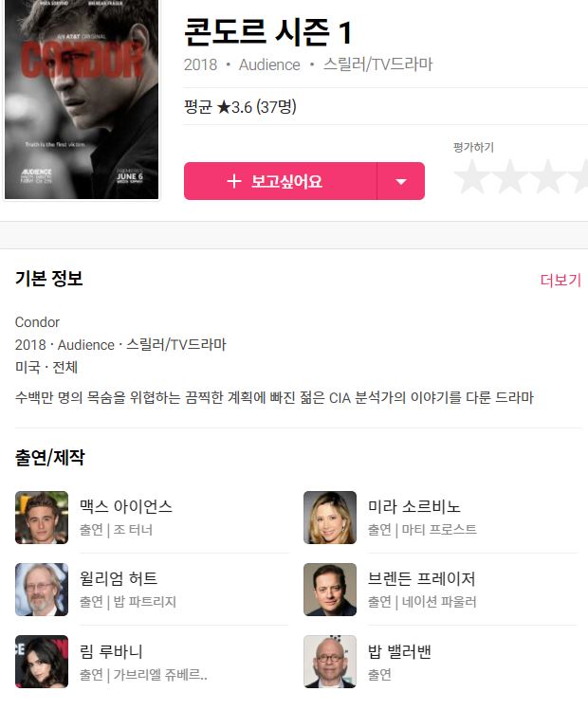Click the plus icon on the wishlist button
Viewport: 588px width, 710px height.
[x=233, y=181]
